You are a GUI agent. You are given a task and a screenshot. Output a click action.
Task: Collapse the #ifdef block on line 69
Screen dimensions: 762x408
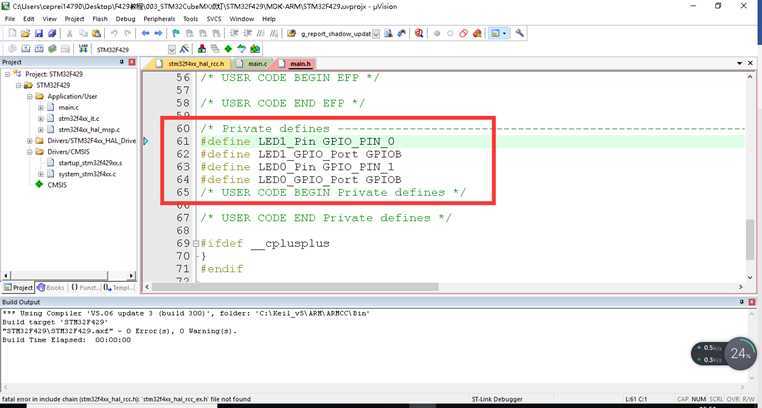pos(196,243)
